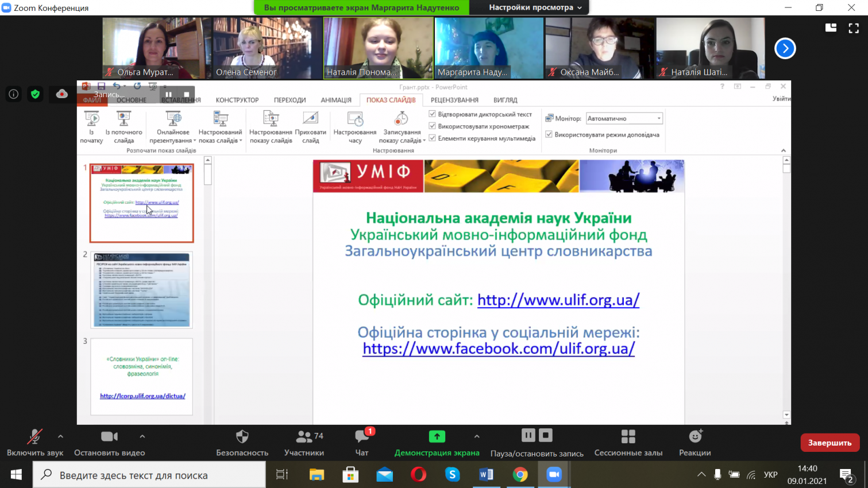Open ПОКАЗ СЛАЙДІВ ribbon tab
Image resolution: width=868 pixels, height=488 pixels.
point(391,100)
